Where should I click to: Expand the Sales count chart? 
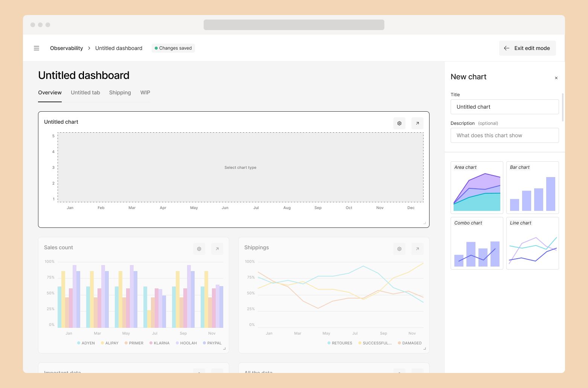tap(217, 249)
